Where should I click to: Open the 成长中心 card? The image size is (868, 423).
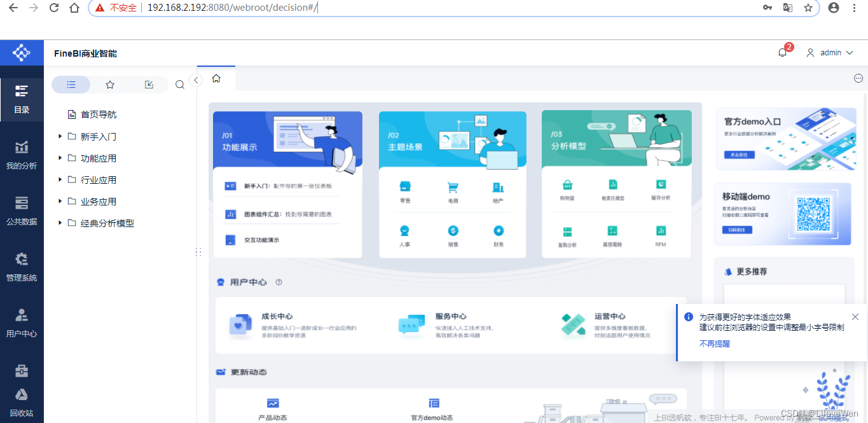click(x=293, y=325)
